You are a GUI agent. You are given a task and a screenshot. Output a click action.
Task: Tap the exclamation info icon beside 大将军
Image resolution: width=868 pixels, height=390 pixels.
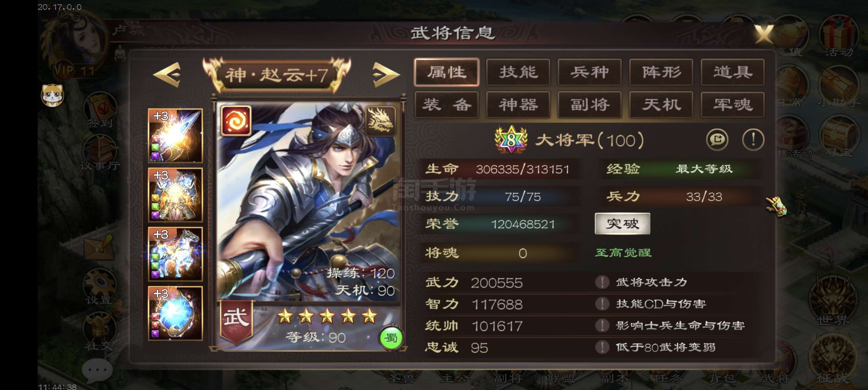coord(753,139)
